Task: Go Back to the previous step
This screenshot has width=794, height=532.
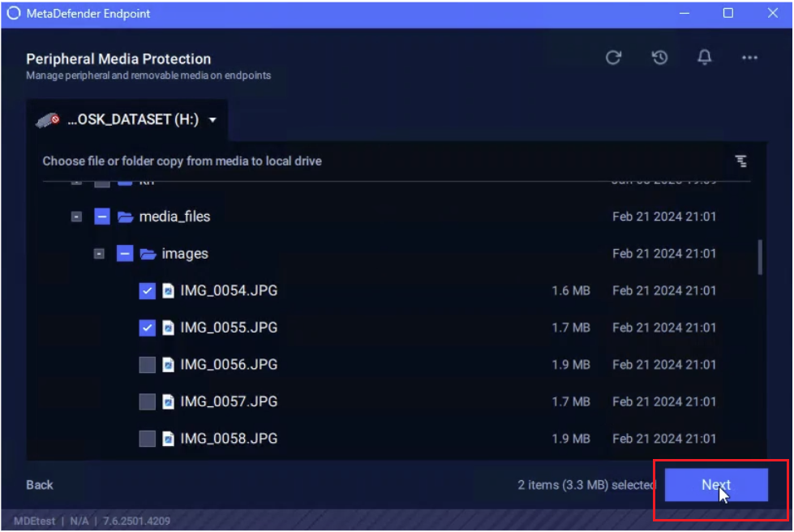Action: [x=40, y=485]
